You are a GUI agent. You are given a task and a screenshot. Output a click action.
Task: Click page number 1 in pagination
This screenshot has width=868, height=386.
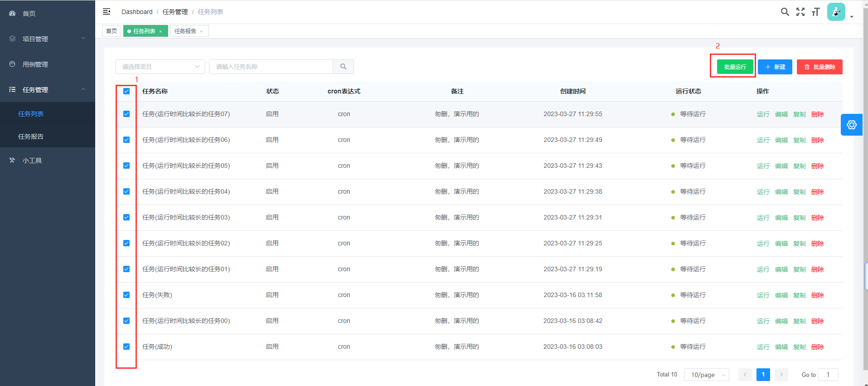tap(763, 375)
